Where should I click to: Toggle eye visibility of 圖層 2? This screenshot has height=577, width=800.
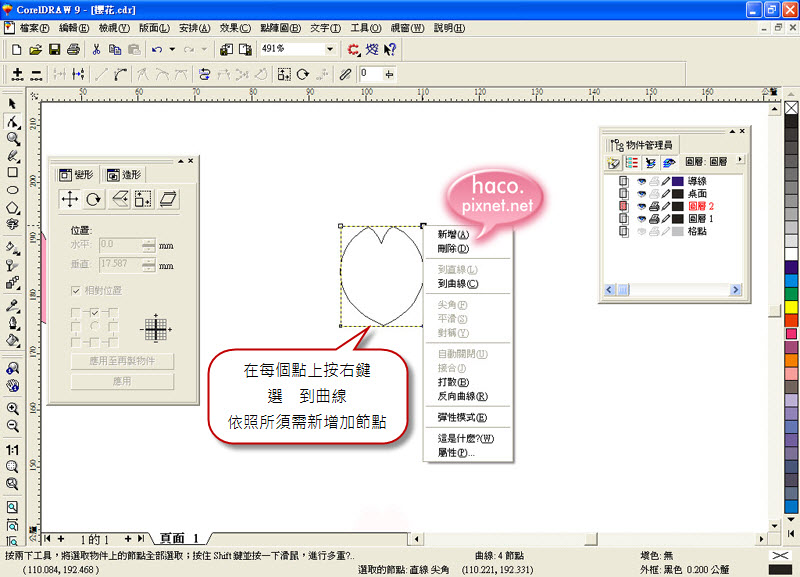(641, 206)
